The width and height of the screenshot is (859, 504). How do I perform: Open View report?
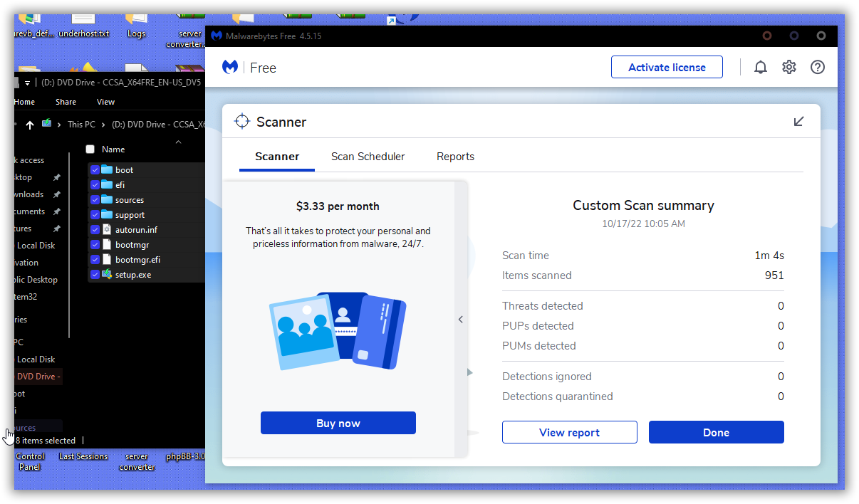(570, 432)
